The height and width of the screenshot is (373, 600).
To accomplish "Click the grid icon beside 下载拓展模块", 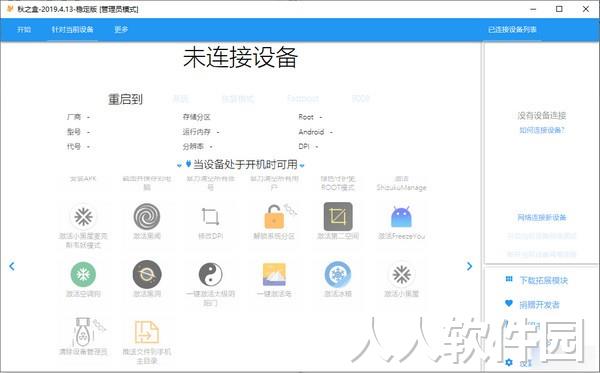I will pos(509,279).
